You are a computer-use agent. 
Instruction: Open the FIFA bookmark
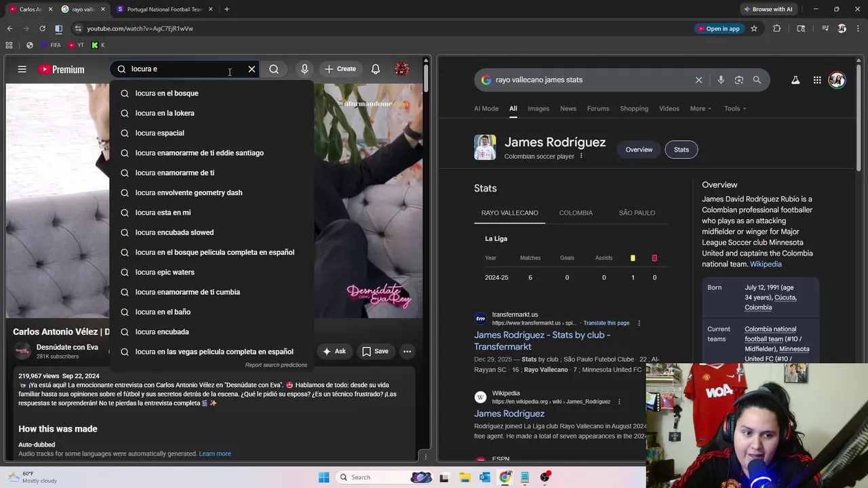pyautogui.click(x=51, y=45)
